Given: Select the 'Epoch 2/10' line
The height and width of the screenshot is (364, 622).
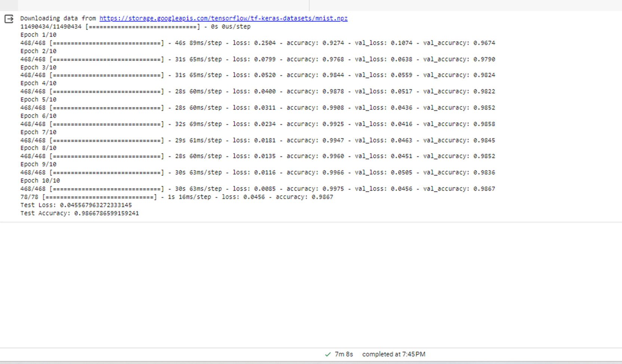Looking at the screenshot, I should pyautogui.click(x=39, y=51).
